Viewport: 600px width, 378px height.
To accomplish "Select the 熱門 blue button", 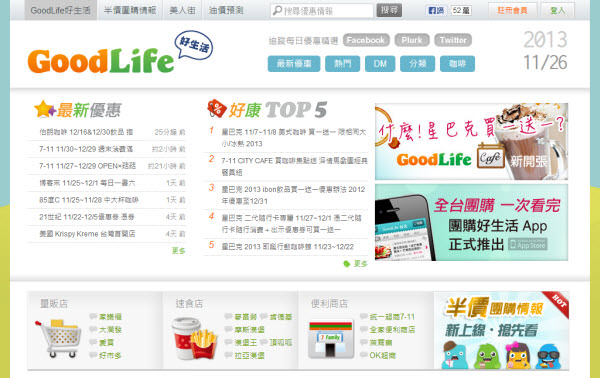I will pyautogui.click(x=342, y=64).
